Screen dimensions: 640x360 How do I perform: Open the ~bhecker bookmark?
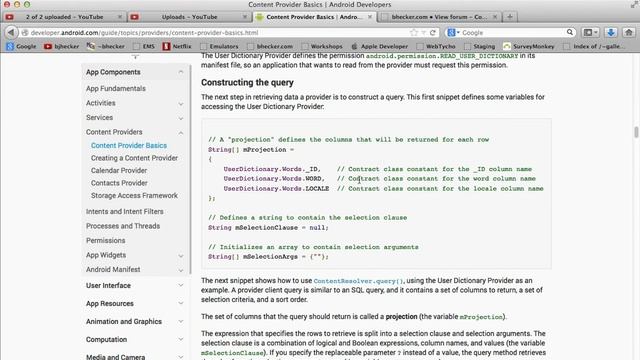(106, 47)
